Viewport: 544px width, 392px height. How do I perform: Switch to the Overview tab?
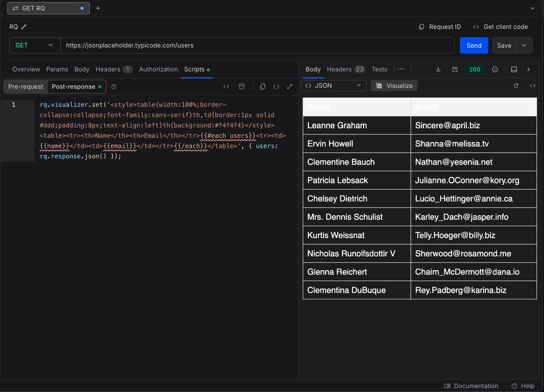[26, 70]
